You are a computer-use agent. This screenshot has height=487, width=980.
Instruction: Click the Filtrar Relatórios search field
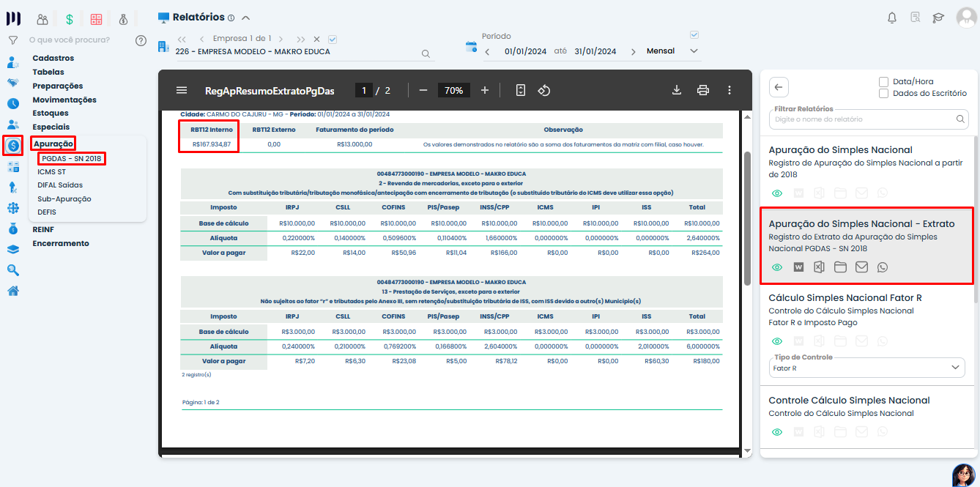point(864,119)
